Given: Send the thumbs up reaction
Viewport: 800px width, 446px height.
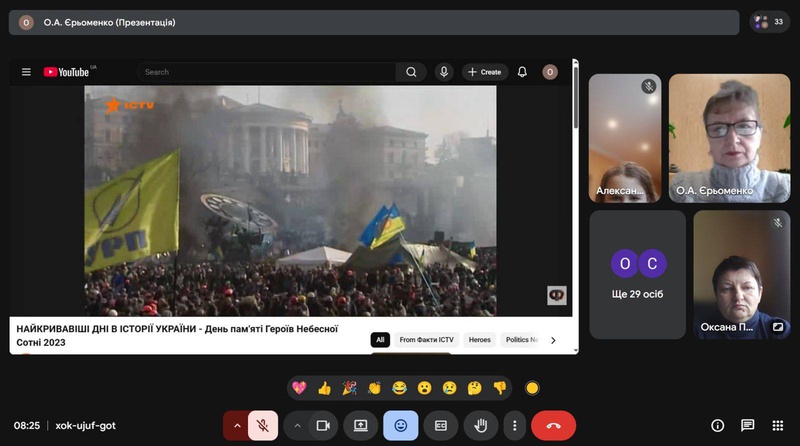Looking at the screenshot, I should tap(324, 388).
